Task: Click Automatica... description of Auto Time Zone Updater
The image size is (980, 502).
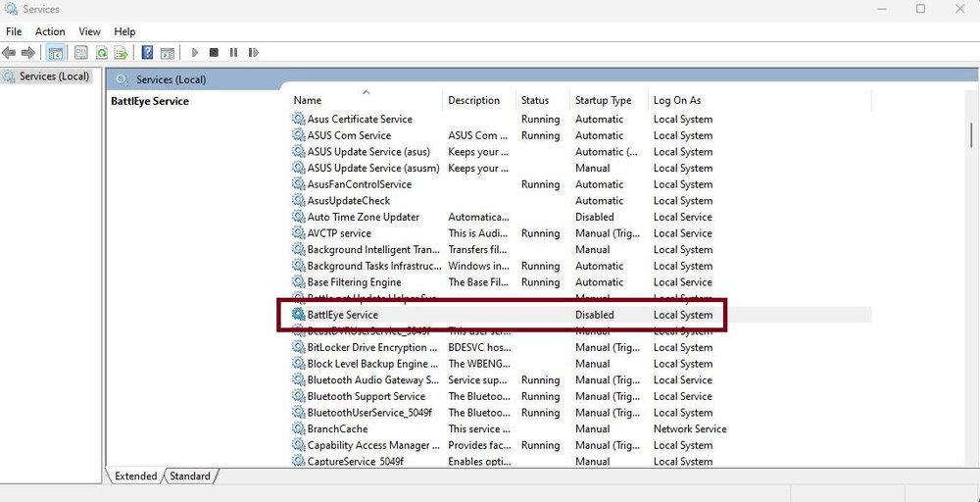Action: point(479,217)
